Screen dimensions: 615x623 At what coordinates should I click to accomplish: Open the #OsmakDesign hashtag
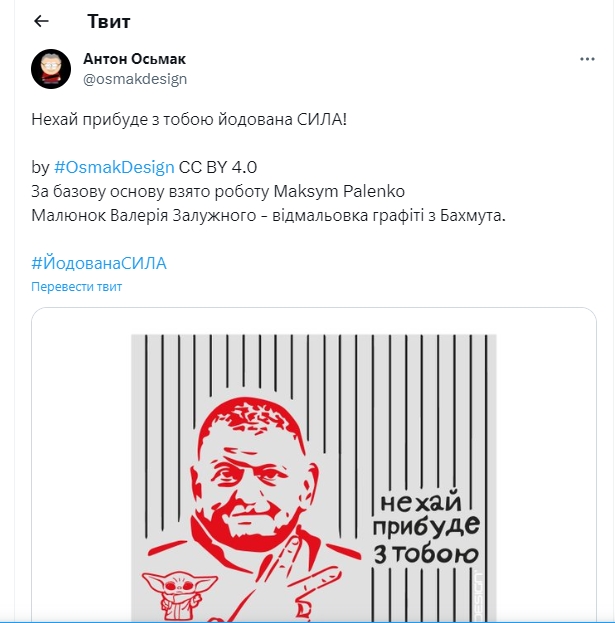coord(114,167)
